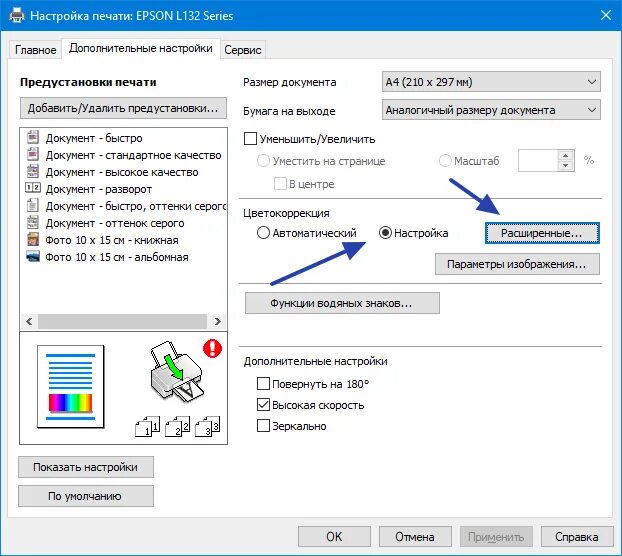Click the two-page icon of 'Документ - разворот'
Screen dimensions: 622x556
pyautogui.click(x=33, y=188)
